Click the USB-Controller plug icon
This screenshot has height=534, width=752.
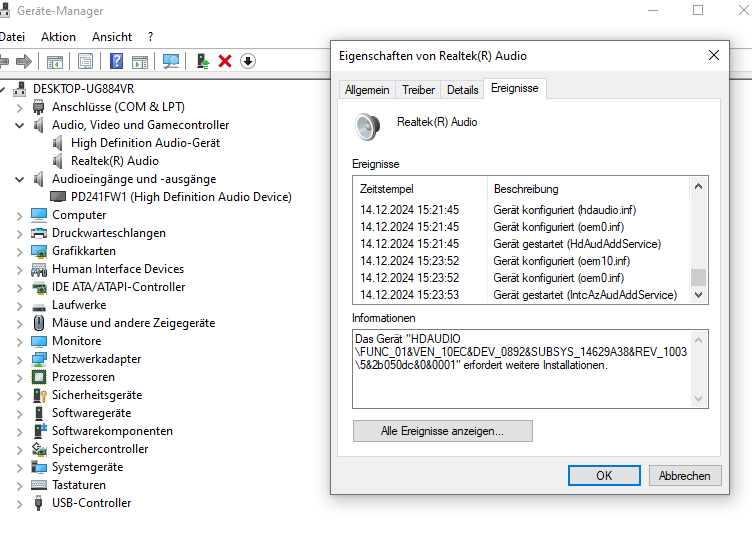click(39, 503)
